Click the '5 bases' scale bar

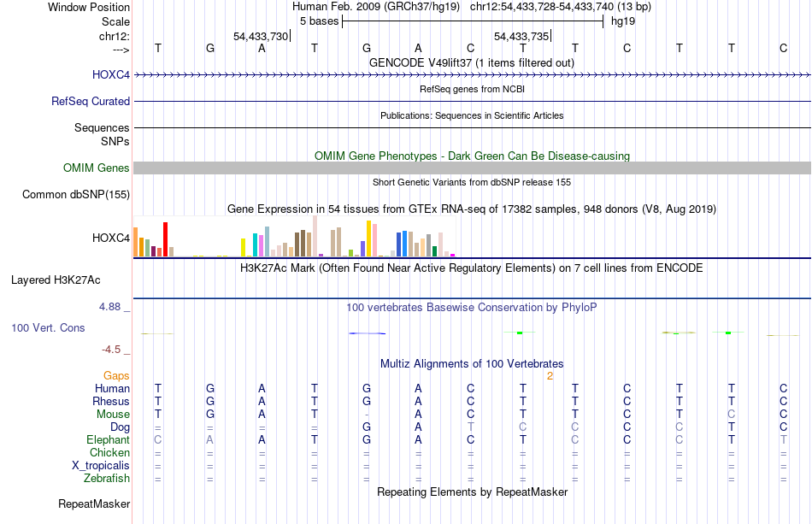473,21
